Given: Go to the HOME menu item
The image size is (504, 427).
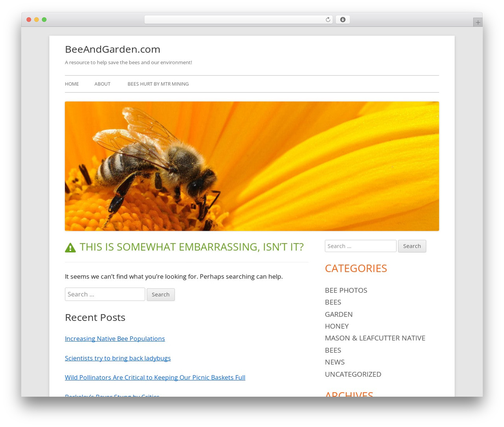Looking at the screenshot, I should [72, 84].
